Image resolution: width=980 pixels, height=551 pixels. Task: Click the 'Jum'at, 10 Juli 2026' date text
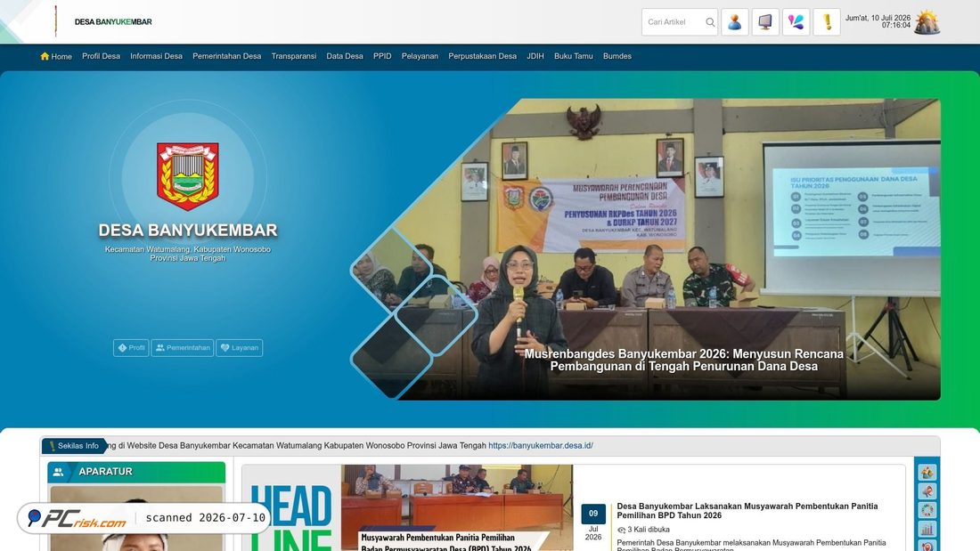tap(878, 18)
